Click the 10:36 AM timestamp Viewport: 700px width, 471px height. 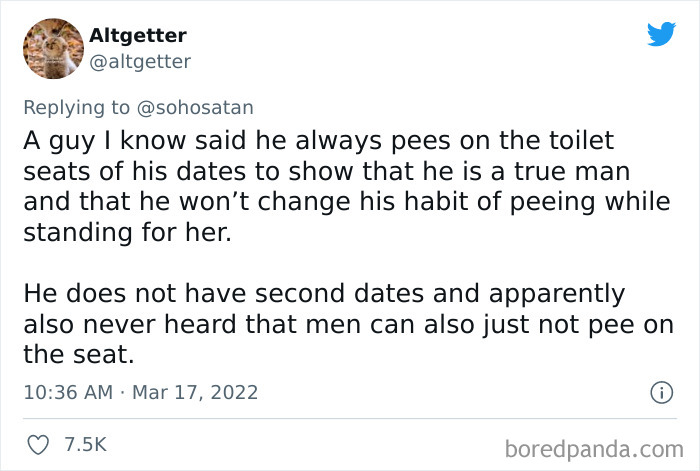66,392
